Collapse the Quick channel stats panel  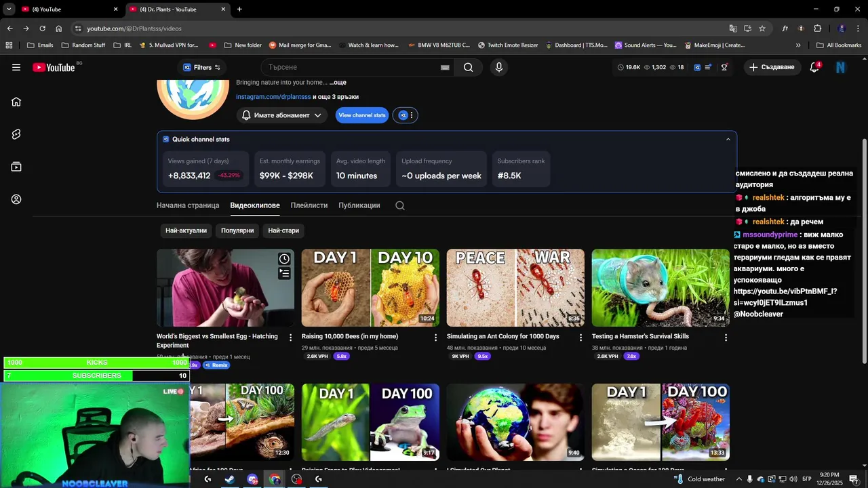click(x=728, y=140)
